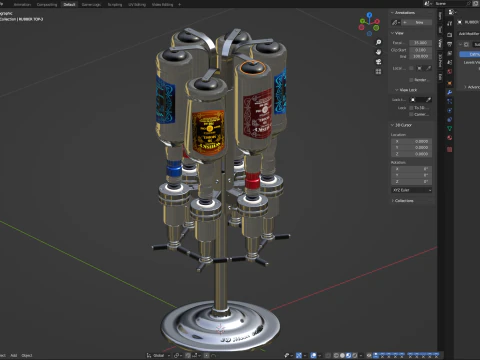The image size is (480, 360).
Task: Select wireframe viewport shading
Action: 336,355
